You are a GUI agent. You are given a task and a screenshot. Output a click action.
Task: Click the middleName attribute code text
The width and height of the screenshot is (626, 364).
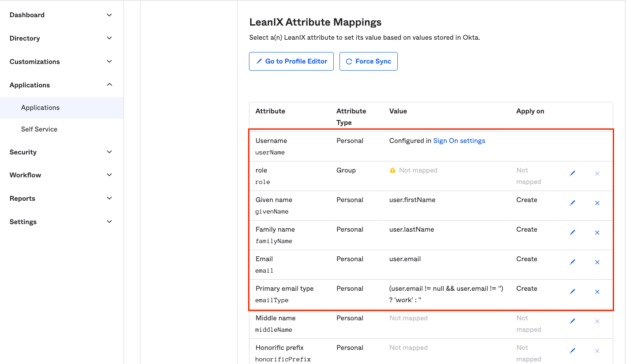pos(274,330)
